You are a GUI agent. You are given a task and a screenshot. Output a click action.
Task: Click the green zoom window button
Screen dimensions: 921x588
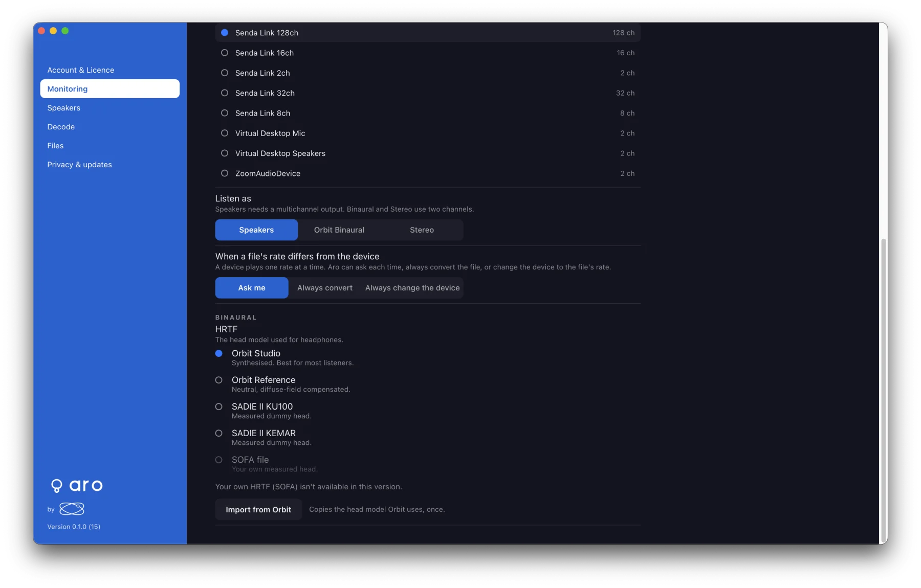pyautogui.click(x=65, y=31)
